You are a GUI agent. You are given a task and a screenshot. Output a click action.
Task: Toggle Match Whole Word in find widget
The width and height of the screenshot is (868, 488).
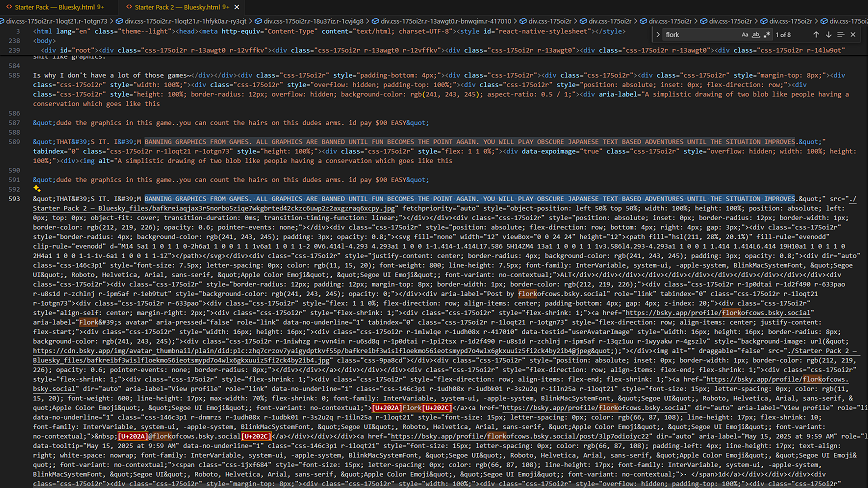[x=756, y=34]
